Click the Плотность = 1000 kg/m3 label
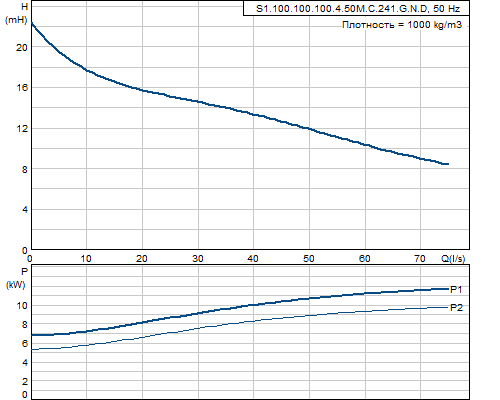This screenshot has height=400, width=500. (402, 25)
